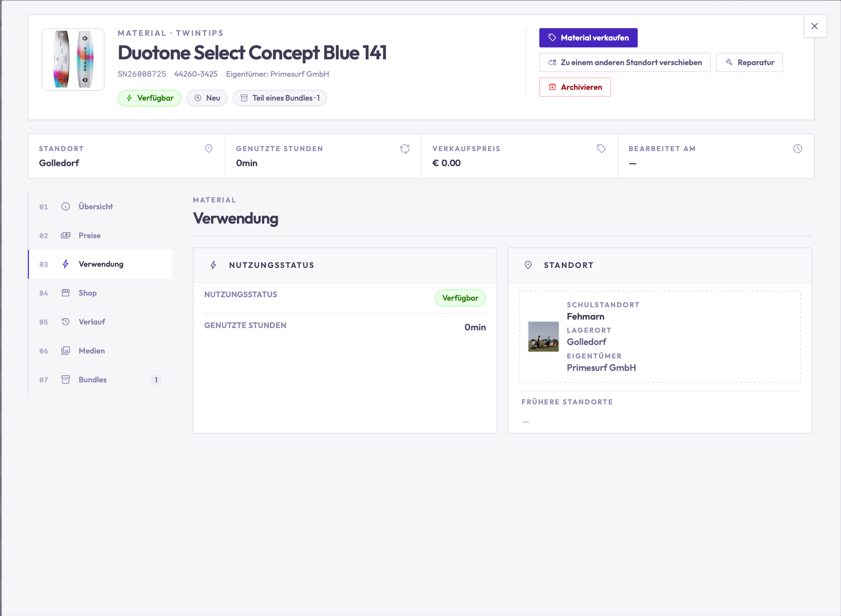The image size is (841, 616).
Task: Click the lightning icon beside Verwendung in sidebar
Action: (x=66, y=264)
